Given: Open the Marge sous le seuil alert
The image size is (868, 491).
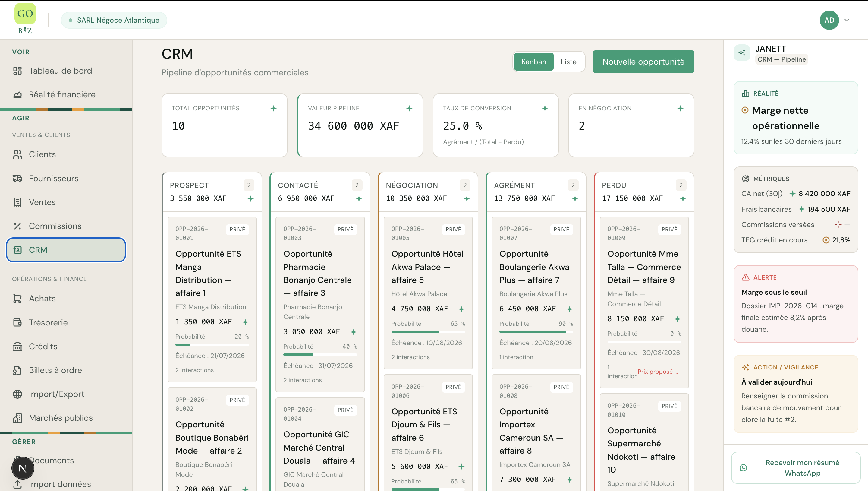Looking at the screenshot, I should 796,304.
